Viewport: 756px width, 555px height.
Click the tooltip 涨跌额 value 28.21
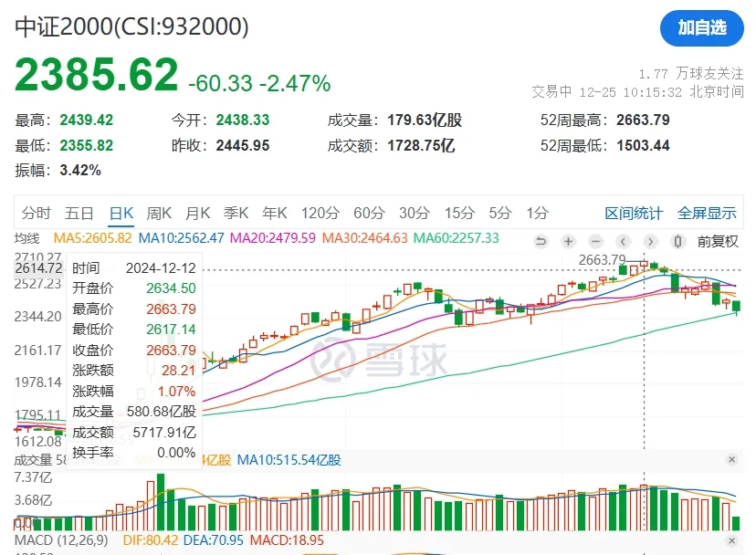coord(178,371)
